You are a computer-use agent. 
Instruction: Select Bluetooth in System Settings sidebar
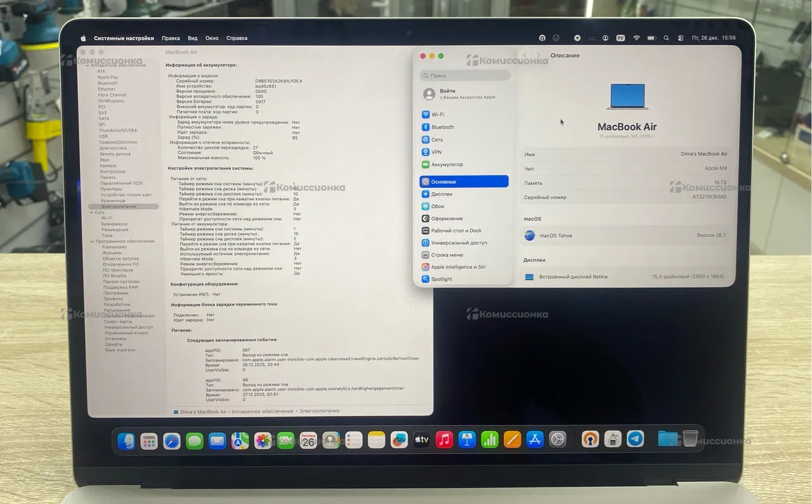point(442,127)
